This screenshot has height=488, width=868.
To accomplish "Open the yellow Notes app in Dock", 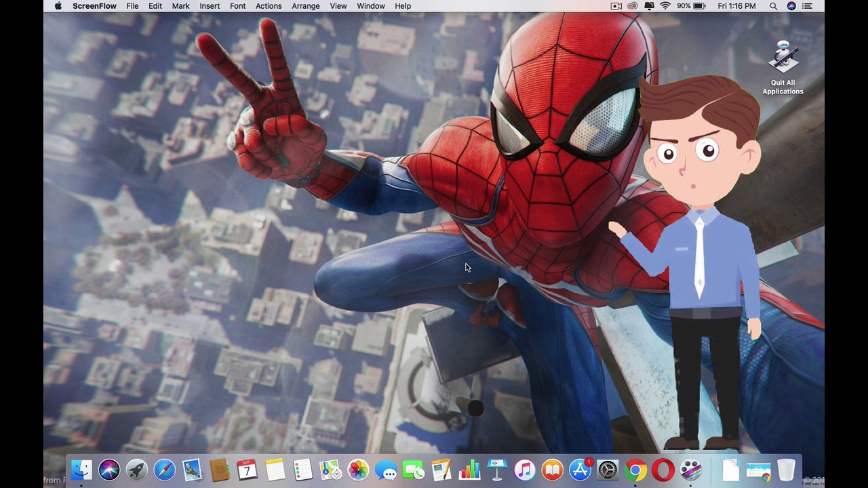I will click(x=275, y=470).
